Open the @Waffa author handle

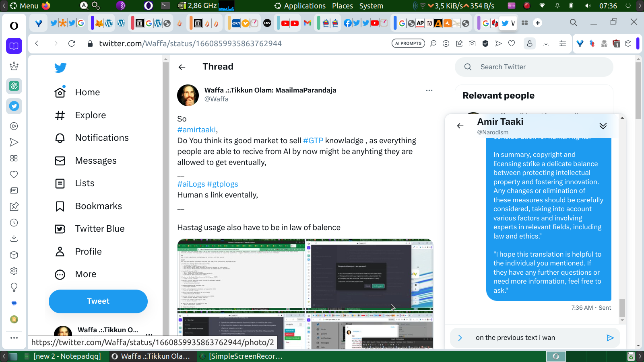(217, 99)
